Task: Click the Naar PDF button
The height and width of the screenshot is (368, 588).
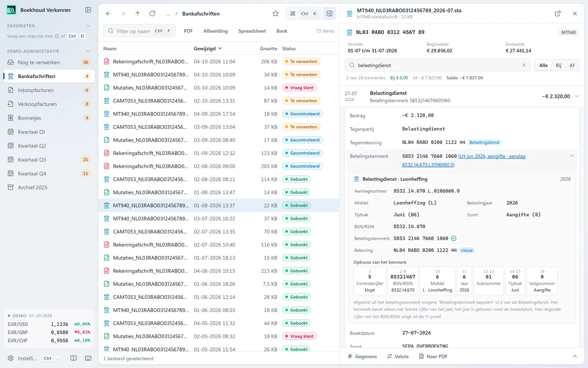Action: [x=433, y=356]
